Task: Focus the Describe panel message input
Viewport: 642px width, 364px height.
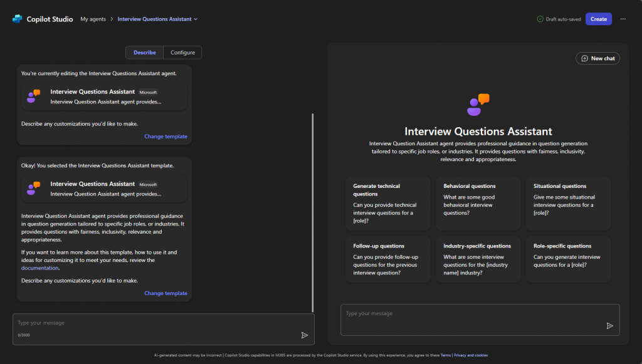Action: 164,330
